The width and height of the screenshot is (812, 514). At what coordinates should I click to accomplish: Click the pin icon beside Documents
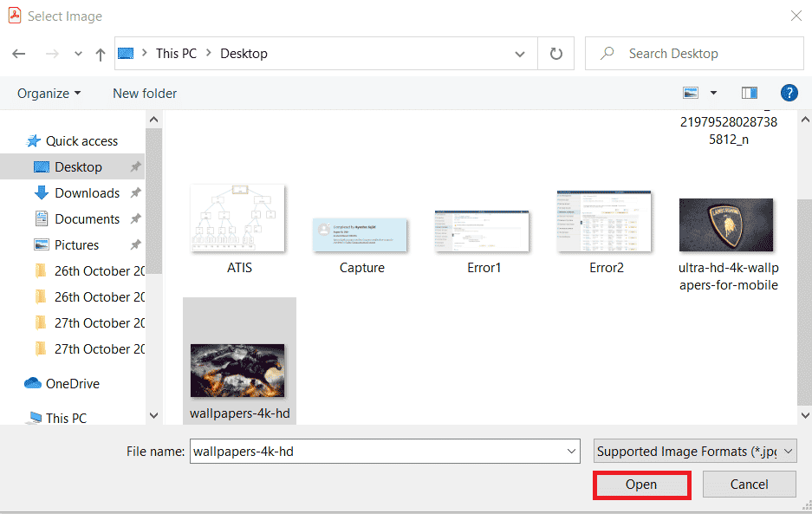[x=136, y=218]
